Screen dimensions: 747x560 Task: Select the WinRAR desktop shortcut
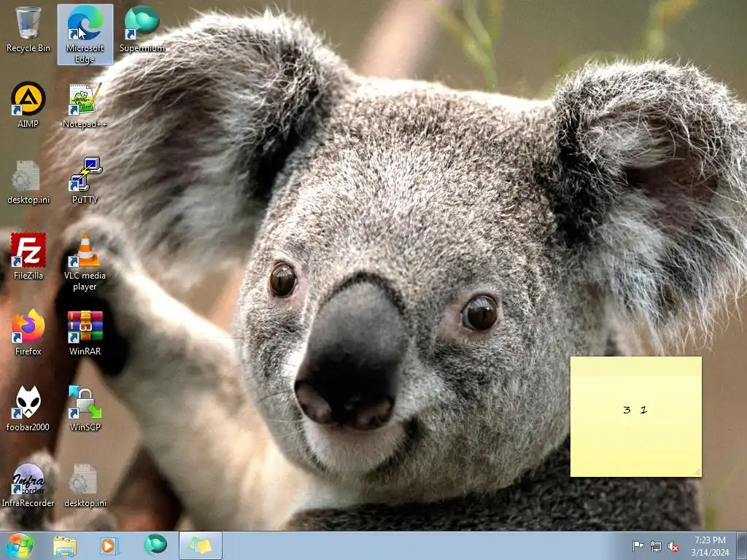(85, 332)
